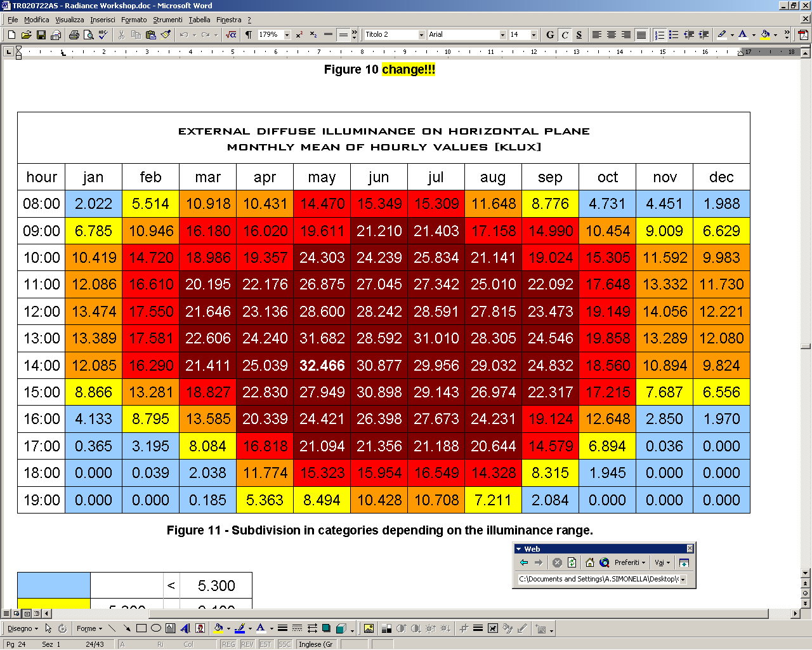Toggle italic formatting with the C button

pyautogui.click(x=565, y=35)
